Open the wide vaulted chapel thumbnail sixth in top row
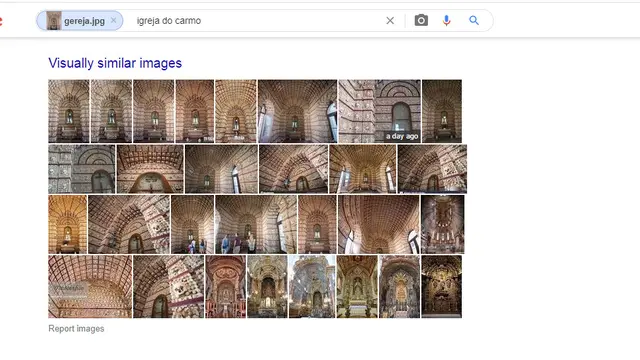 298,111
